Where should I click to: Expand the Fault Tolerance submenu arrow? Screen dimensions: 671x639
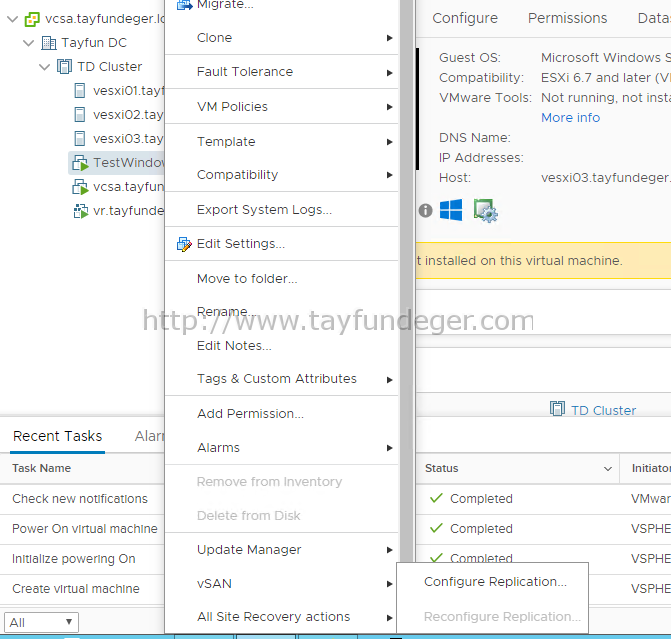pos(389,73)
